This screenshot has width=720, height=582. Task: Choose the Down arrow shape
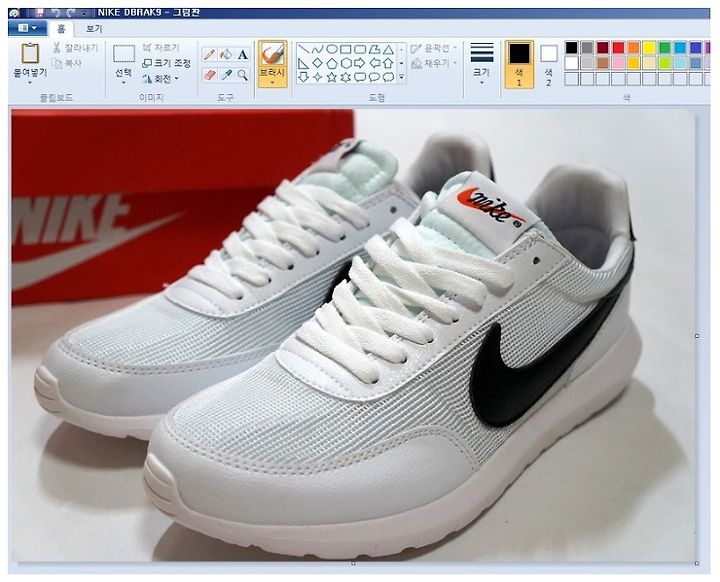pos(303,77)
